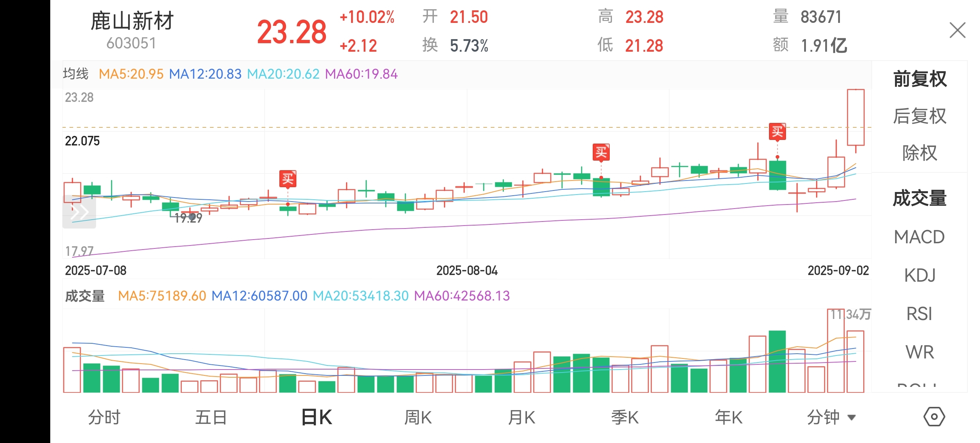Tap the +10.02% change percentage

[367, 17]
